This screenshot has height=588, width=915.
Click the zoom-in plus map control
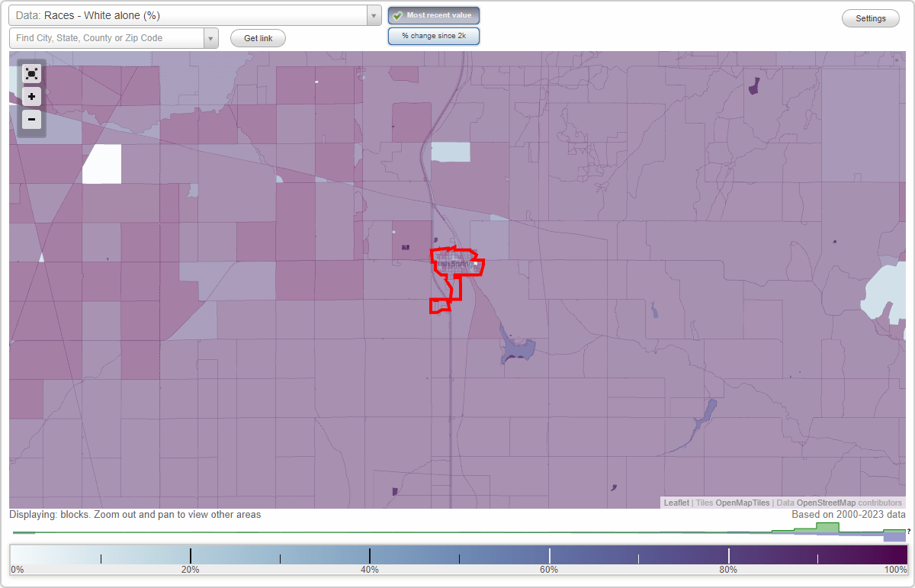[31, 96]
